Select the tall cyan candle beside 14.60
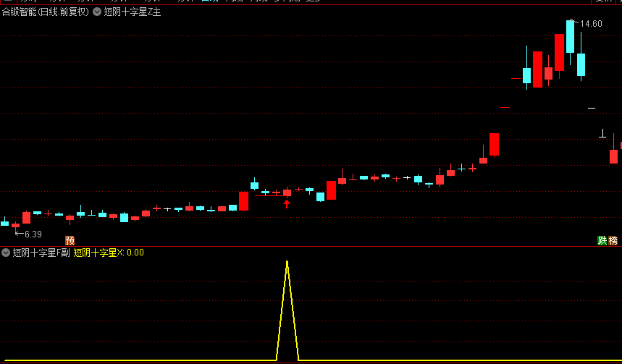This screenshot has width=622, height=364. [x=570, y=37]
